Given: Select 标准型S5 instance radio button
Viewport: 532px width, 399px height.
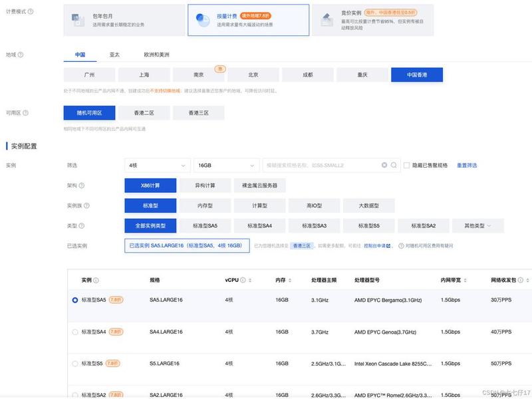Looking at the screenshot, I should 75,364.
